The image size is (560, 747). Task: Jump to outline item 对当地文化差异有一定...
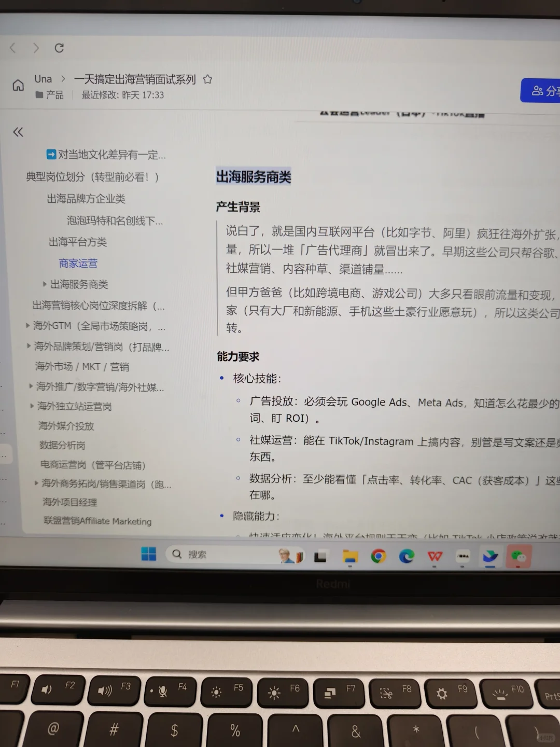[106, 155]
